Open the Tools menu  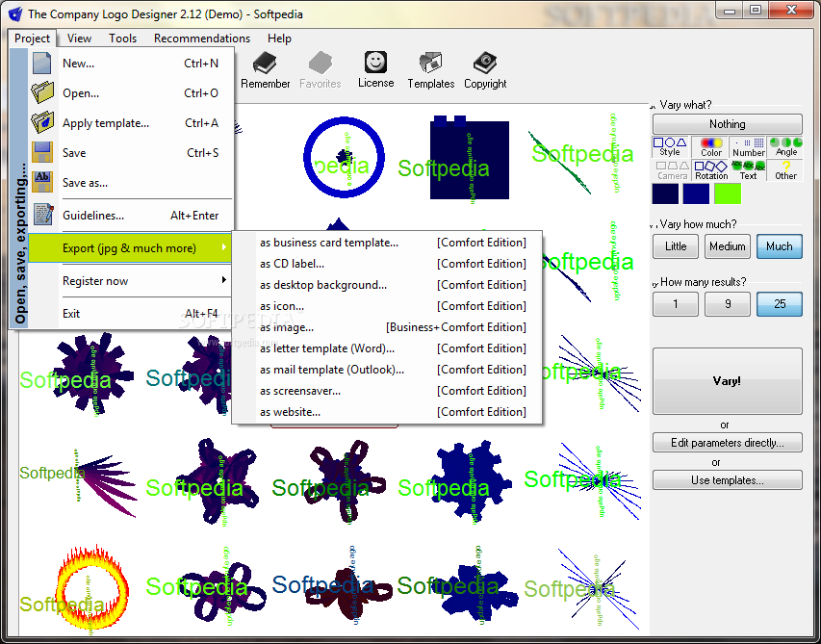[x=122, y=39]
